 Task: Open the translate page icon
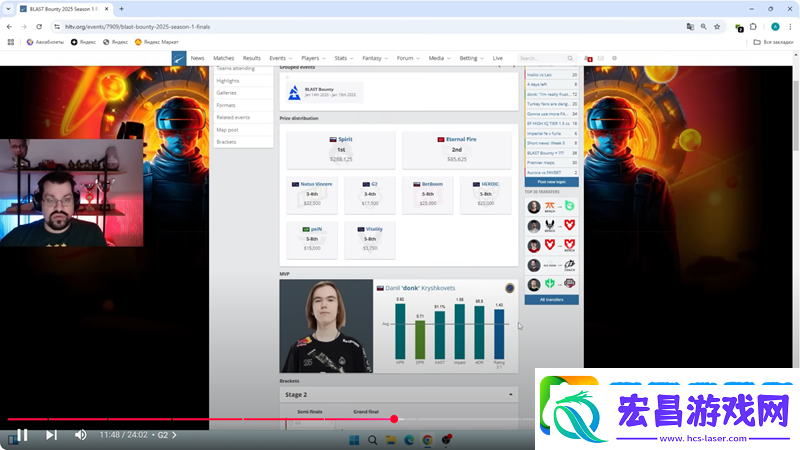[690, 27]
